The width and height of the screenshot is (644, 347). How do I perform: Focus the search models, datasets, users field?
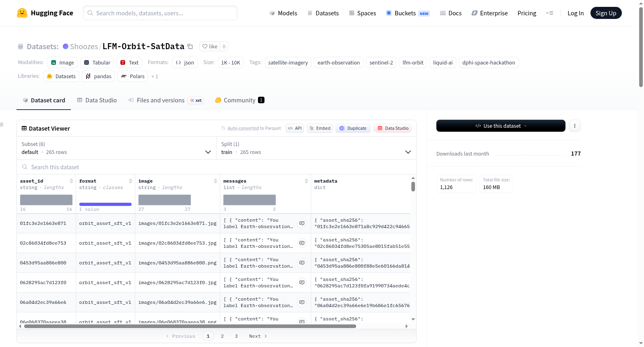[160, 13]
